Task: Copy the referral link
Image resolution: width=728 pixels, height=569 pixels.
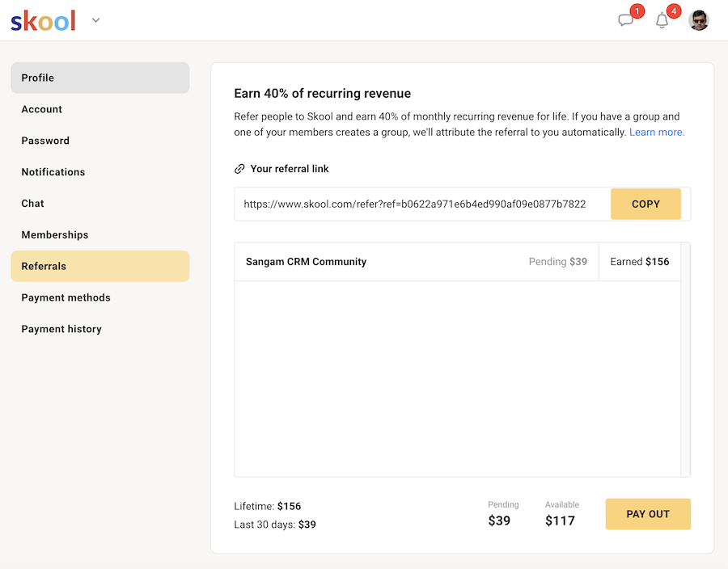Action: [x=645, y=204]
